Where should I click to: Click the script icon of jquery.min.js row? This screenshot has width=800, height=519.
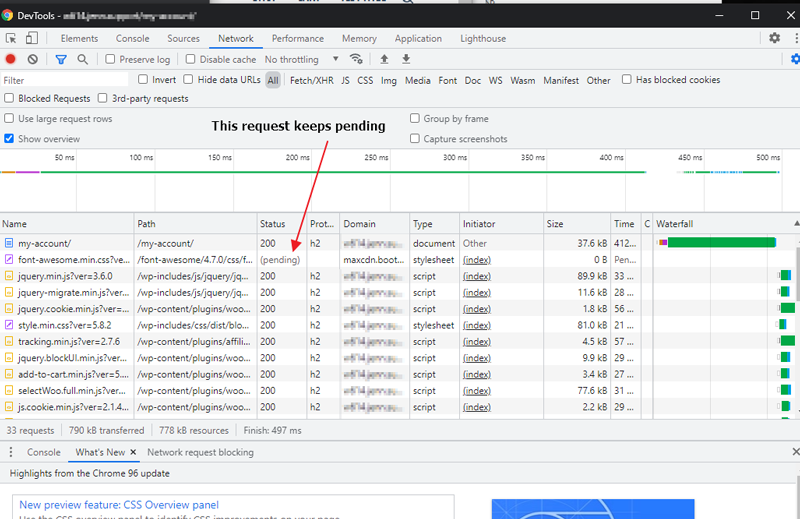(9, 276)
